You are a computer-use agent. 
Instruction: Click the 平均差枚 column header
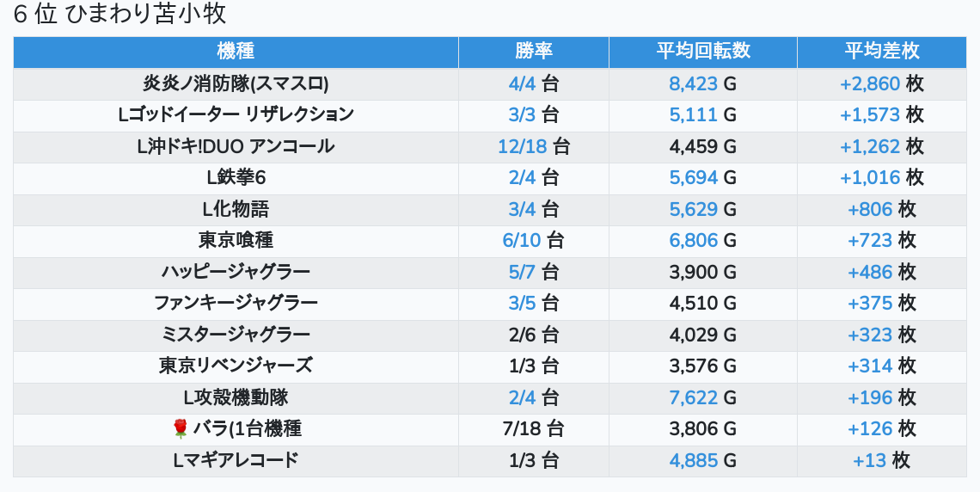pyautogui.click(x=881, y=51)
